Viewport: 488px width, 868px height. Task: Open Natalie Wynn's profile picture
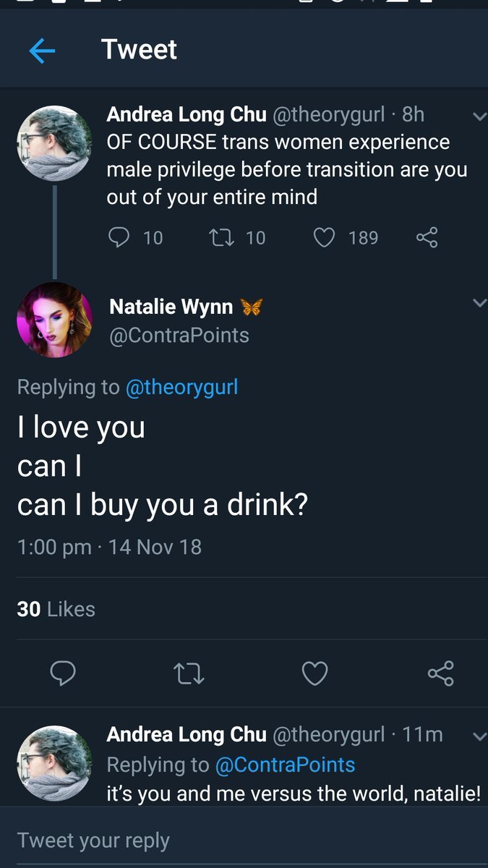tap(54, 320)
